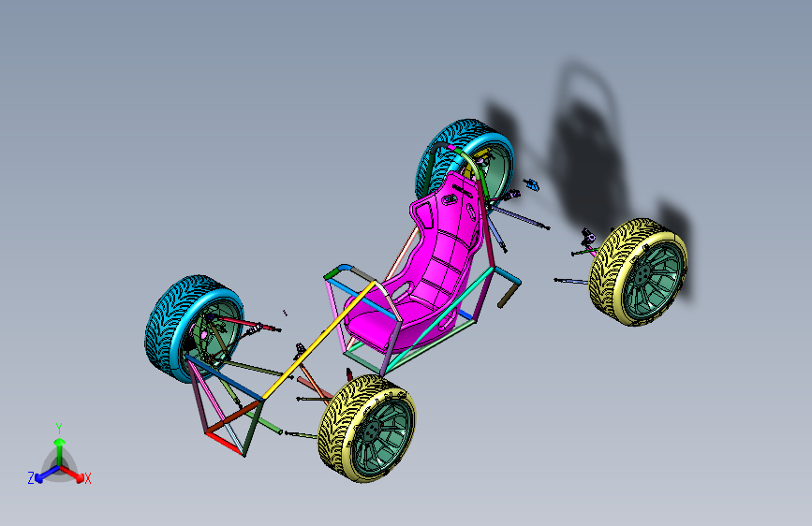Image resolution: width=812 pixels, height=526 pixels.
Task: Select the red bottom tube of front frame
Action: click(x=224, y=443)
